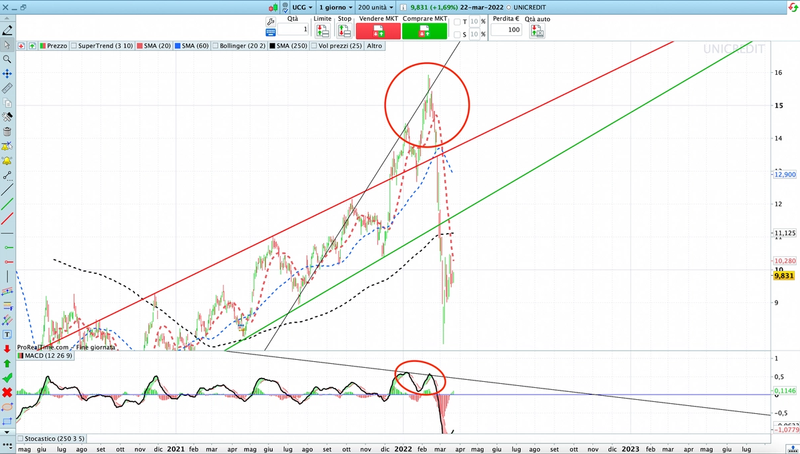This screenshot has width=800, height=454.
Task: Click the Stop order button
Action: [344, 31]
